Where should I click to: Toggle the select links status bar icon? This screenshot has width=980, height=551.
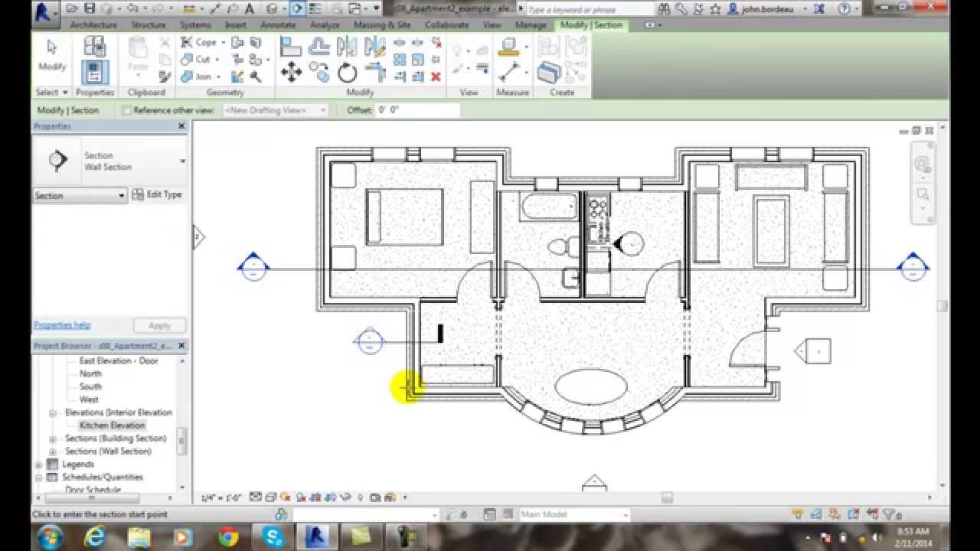coord(798,514)
